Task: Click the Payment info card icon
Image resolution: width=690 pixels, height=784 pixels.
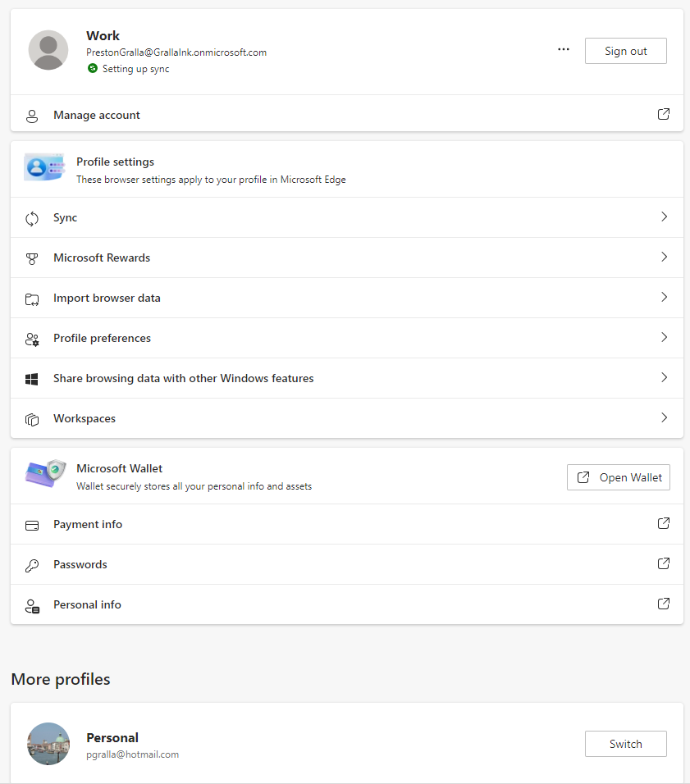Action: [x=31, y=524]
